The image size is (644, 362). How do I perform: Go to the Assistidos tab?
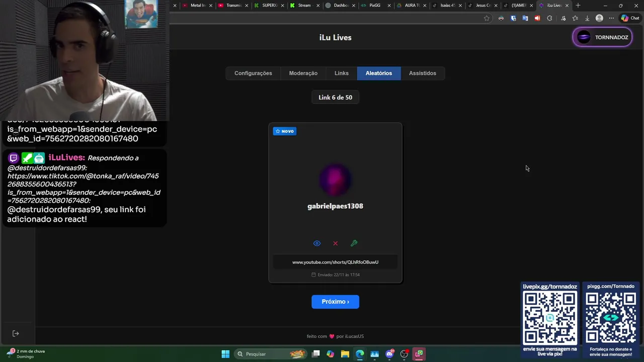pyautogui.click(x=423, y=73)
